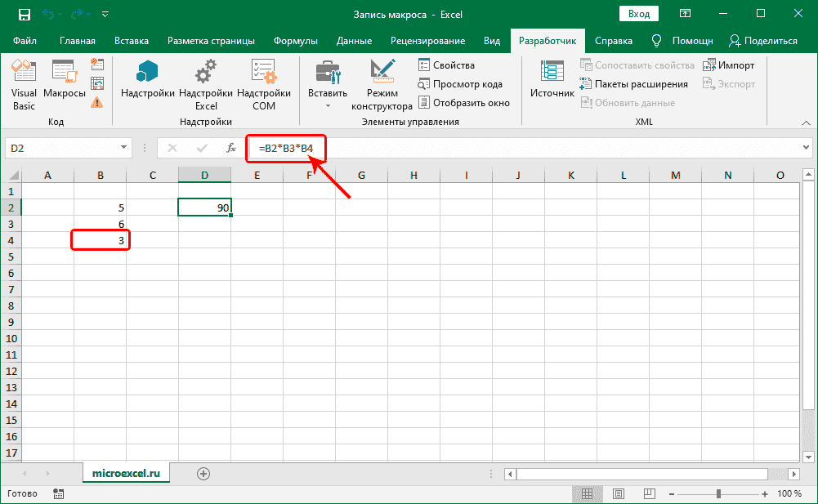Click the Макросы (Macros) icon
The image size is (818, 504).
pos(64,84)
